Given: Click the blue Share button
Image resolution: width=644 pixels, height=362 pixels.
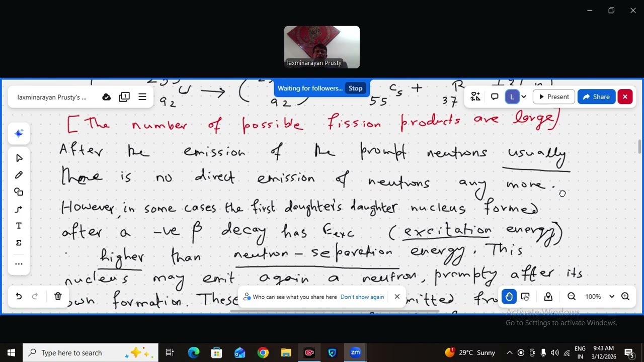Looking at the screenshot, I should pyautogui.click(x=596, y=97).
